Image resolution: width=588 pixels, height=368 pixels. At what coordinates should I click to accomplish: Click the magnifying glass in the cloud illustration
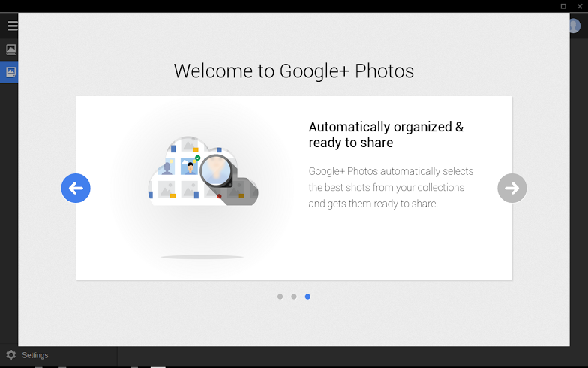click(217, 170)
